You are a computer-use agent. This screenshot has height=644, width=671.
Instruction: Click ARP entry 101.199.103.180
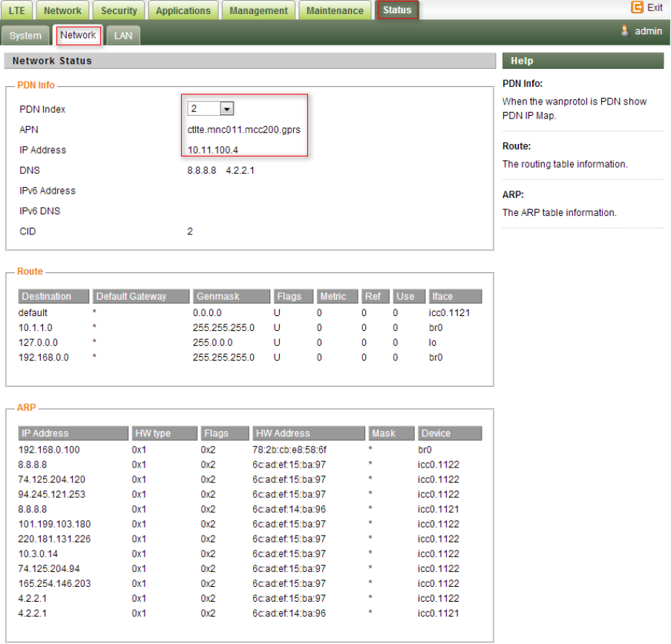pos(54,525)
